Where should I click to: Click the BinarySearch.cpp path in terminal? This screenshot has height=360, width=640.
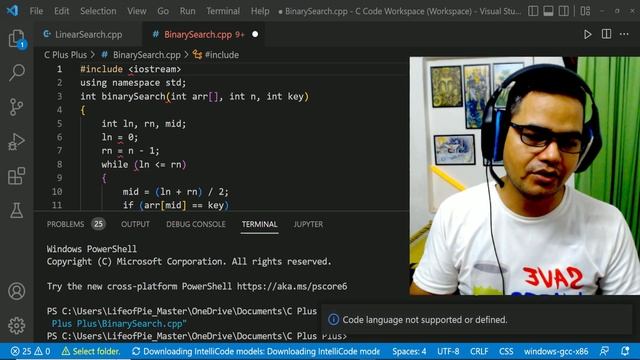pos(119,324)
